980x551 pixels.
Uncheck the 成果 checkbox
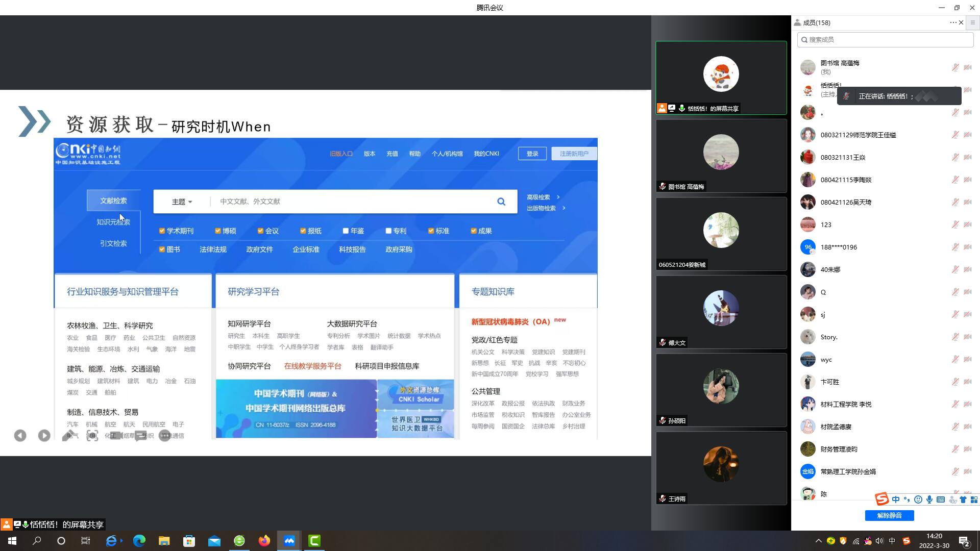(x=474, y=231)
